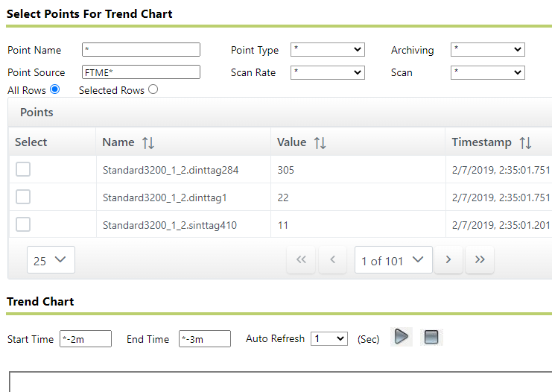This screenshot has height=392, width=552.
Task: Go to the first page of points
Action: 301,260
